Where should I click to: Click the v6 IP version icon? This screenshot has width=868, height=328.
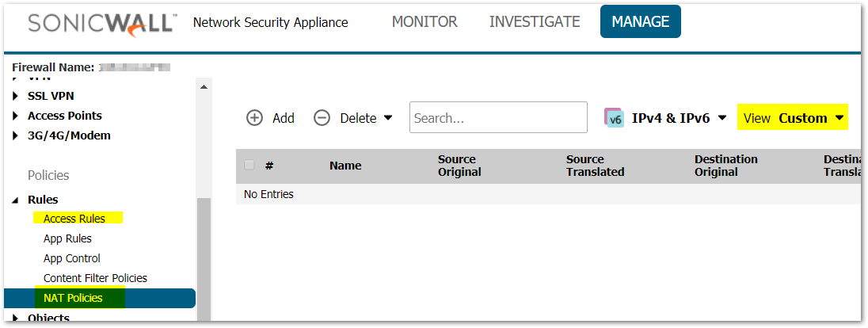point(614,118)
